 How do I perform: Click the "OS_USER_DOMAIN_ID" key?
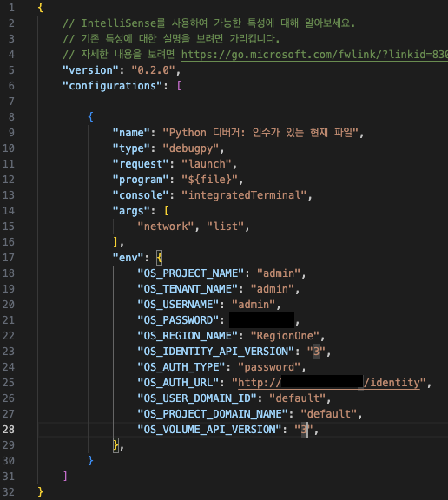(197, 398)
